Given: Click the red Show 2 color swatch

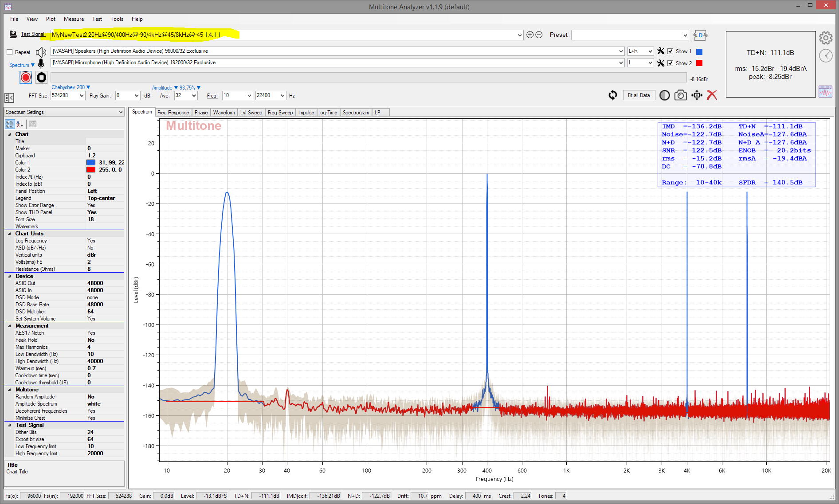Looking at the screenshot, I should click(699, 63).
